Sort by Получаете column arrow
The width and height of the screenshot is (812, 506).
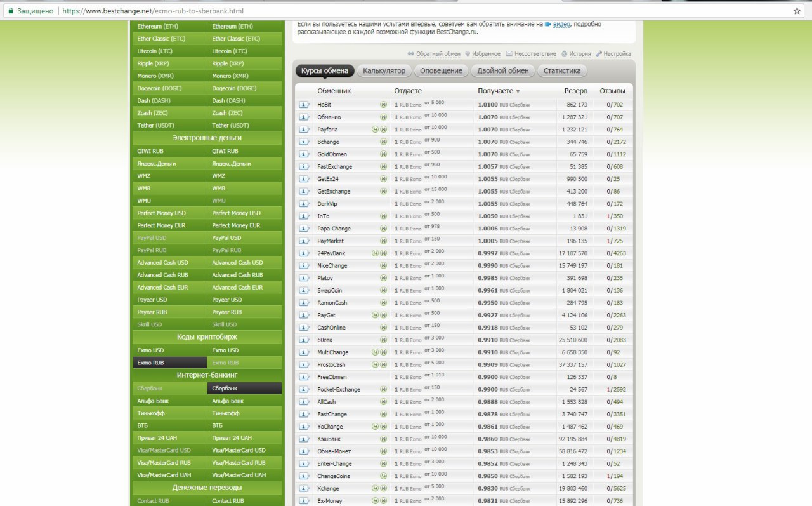coord(518,91)
